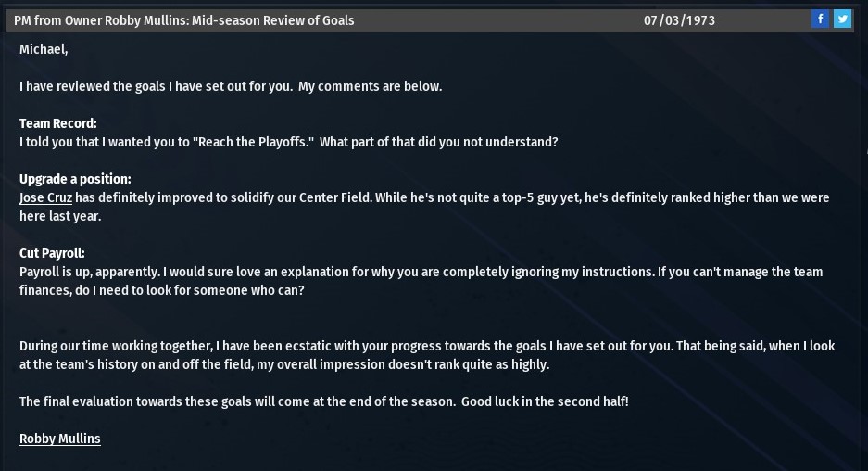The width and height of the screenshot is (868, 471).
Task: Open Jose Cruz player link
Action: 45,197
